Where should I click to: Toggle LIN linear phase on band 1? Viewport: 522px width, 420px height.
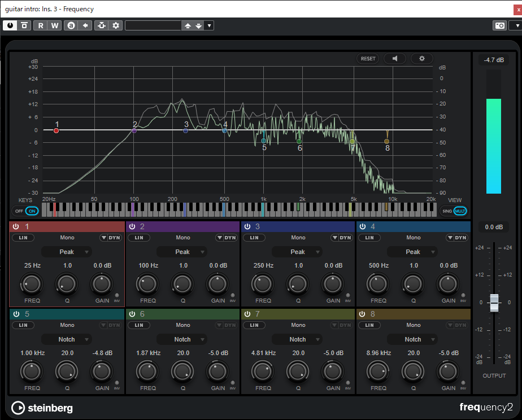[23, 238]
